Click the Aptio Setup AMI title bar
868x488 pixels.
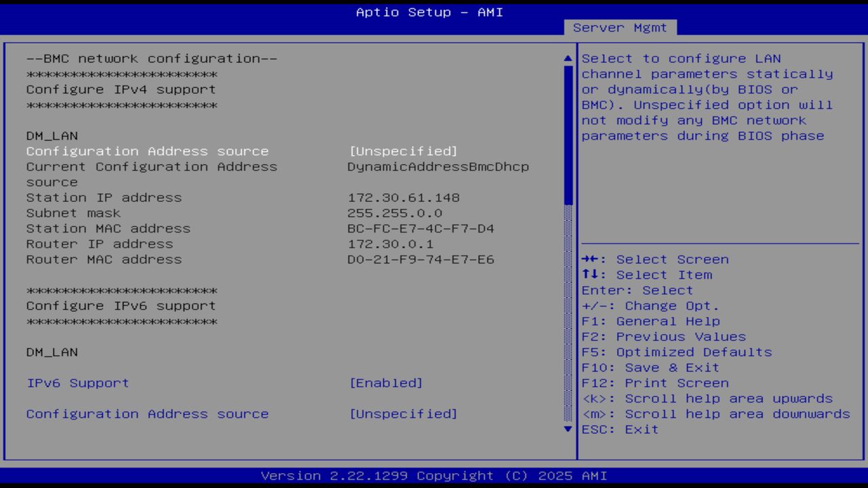430,12
